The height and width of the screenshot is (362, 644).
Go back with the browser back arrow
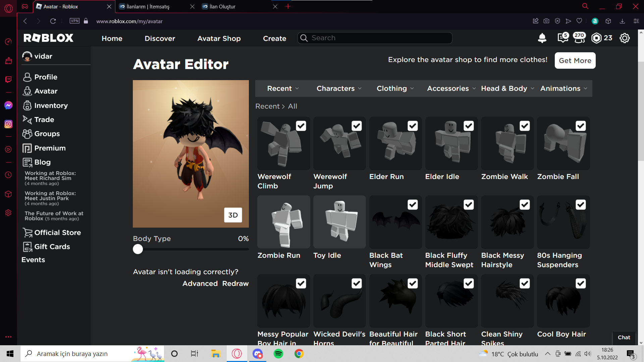pyautogui.click(x=25, y=21)
